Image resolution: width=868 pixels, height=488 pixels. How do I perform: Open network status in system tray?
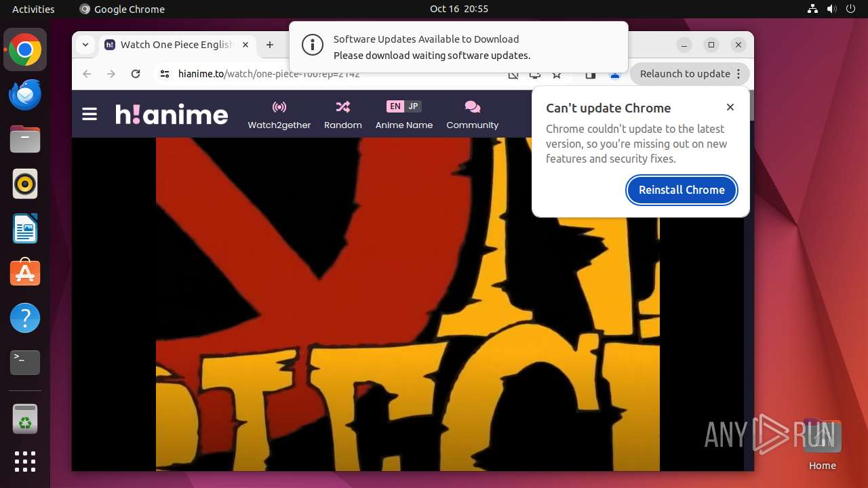tap(813, 9)
